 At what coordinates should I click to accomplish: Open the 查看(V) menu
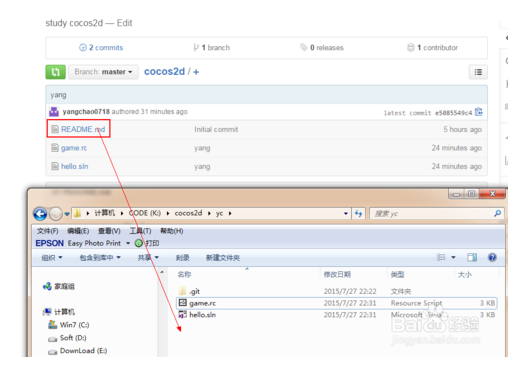(x=109, y=231)
